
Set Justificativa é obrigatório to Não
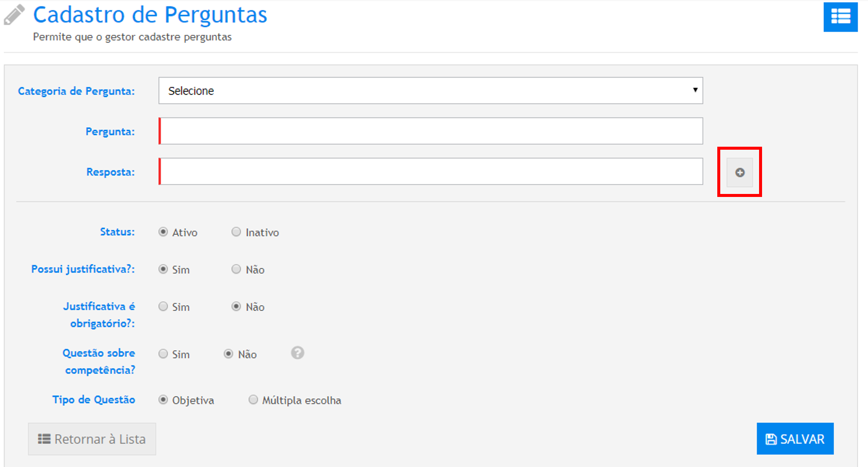point(236,307)
